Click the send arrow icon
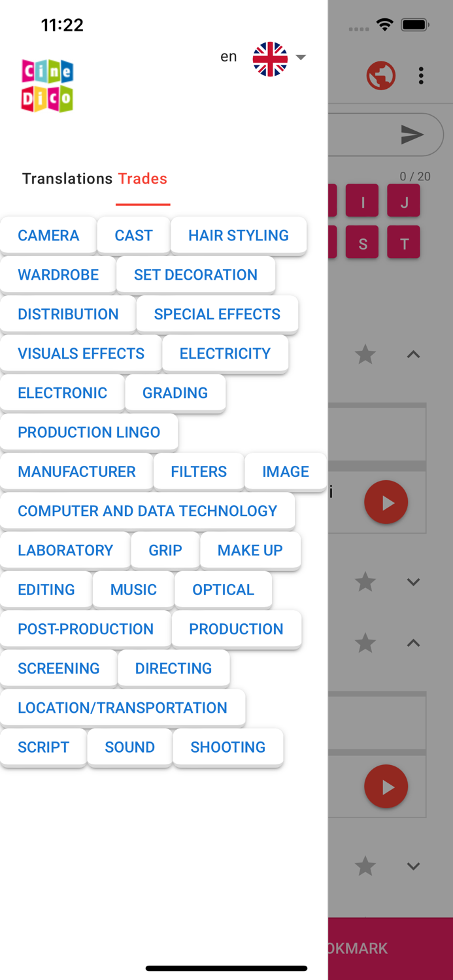The image size is (453, 980). [412, 135]
